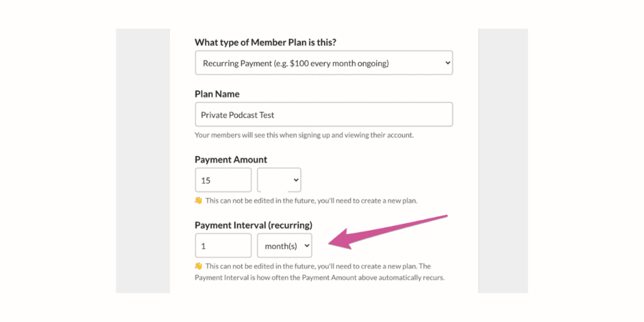The height and width of the screenshot is (322, 644).
Task: Open the blank currency dropdown
Action: tap(279, 180)
